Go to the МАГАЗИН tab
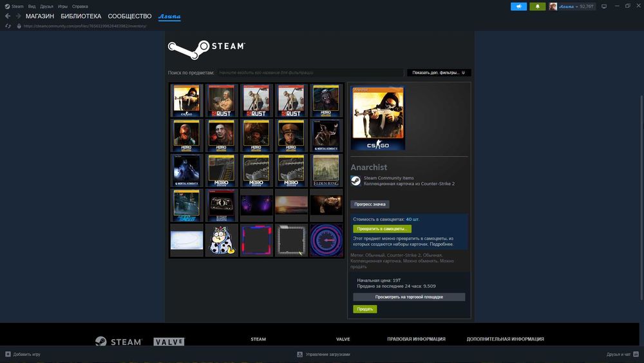The width and height of the screenshot is (644, 363). (x=40, y=16)
